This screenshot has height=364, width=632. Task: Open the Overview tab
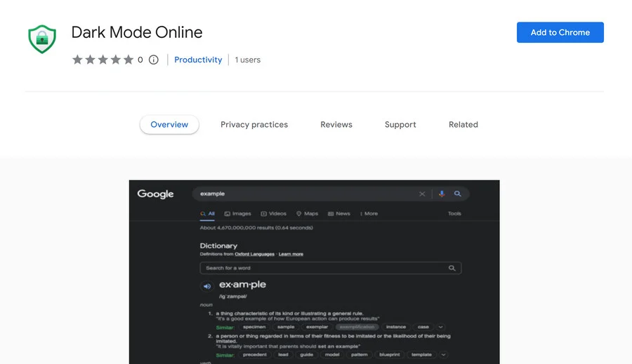pos(169,124)
